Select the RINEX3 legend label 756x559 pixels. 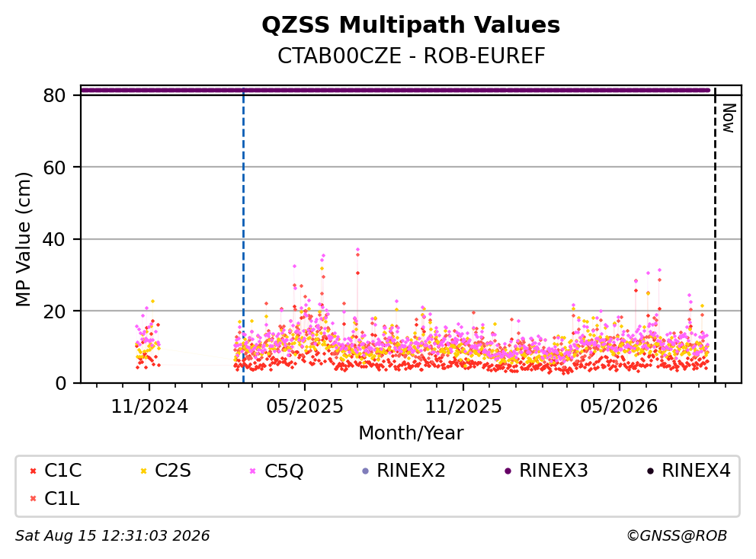tap(553, 471)
